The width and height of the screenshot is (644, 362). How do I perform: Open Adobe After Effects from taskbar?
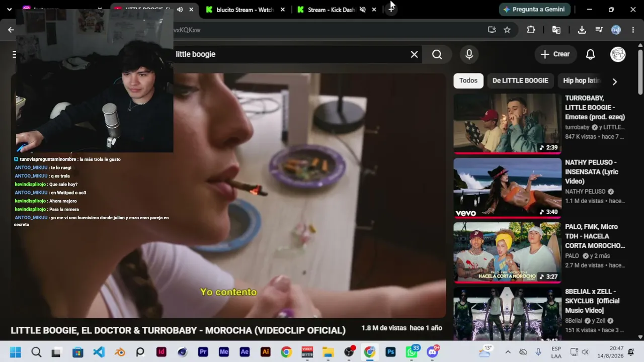(x=245, y=352)
